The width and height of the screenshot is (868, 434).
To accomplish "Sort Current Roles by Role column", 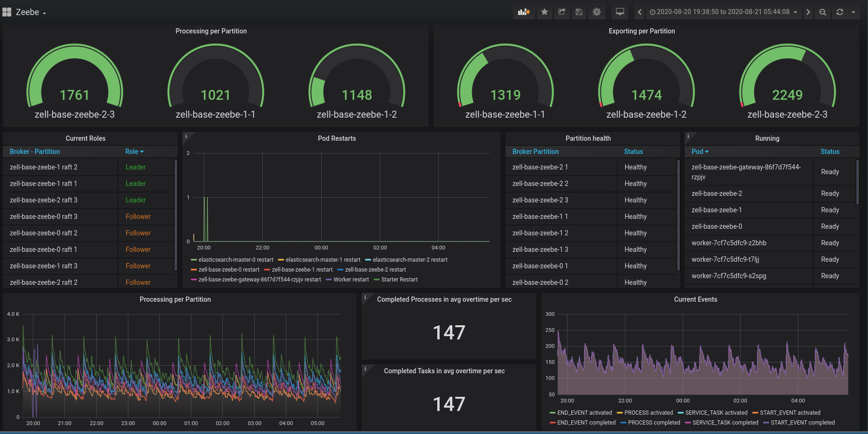I will click(x=134, y=152).
